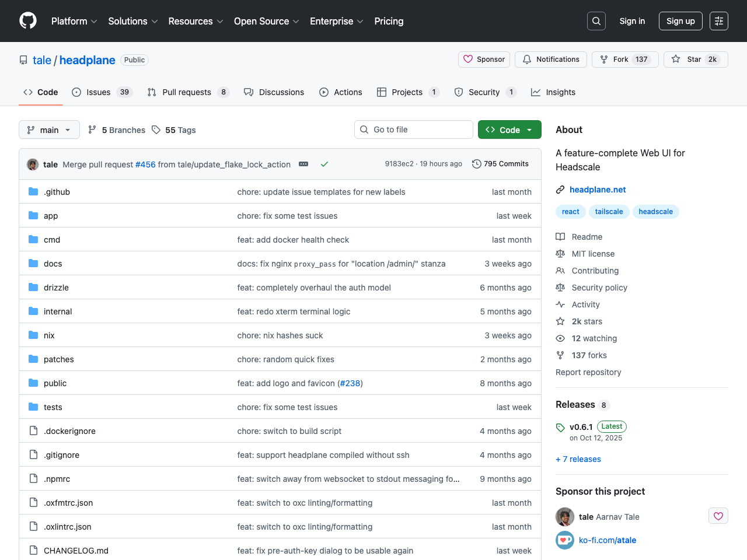747x560 pixels.
Task: Click the commit history clock icon
Action: 476,164
